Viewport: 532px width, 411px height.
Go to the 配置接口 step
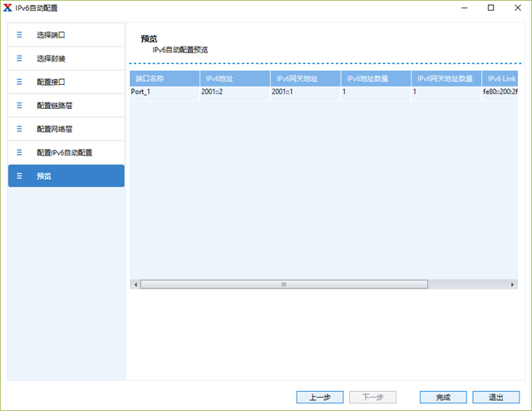[x=66, y=82]
